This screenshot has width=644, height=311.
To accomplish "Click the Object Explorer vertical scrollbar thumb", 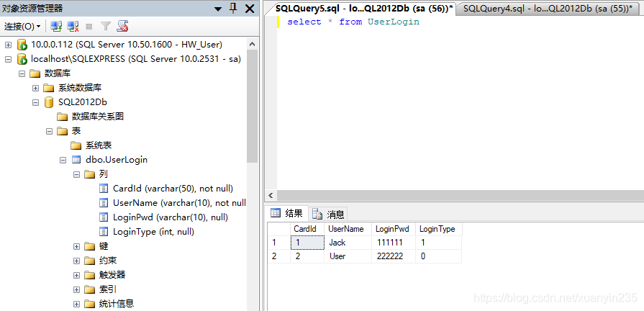I will [x=252, y=106].
